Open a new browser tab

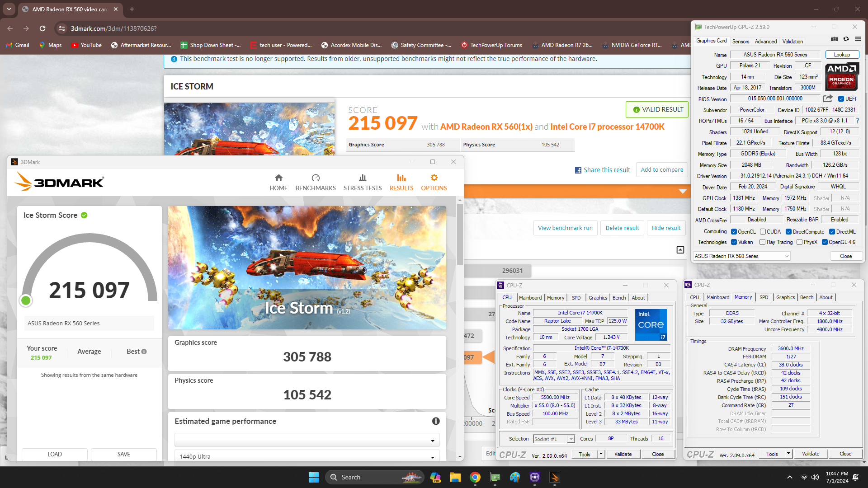[x=132, y=9]
